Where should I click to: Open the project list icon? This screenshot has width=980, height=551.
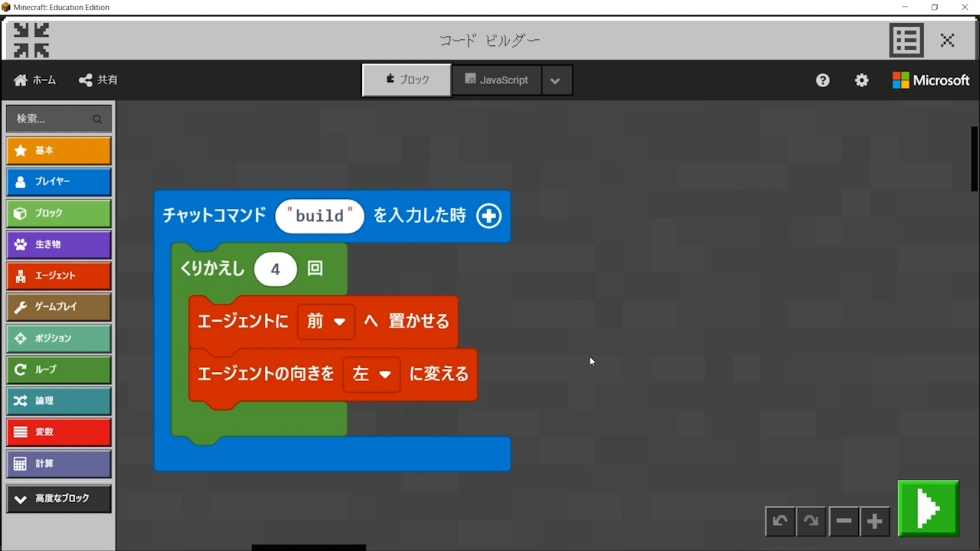pos(906,41)
